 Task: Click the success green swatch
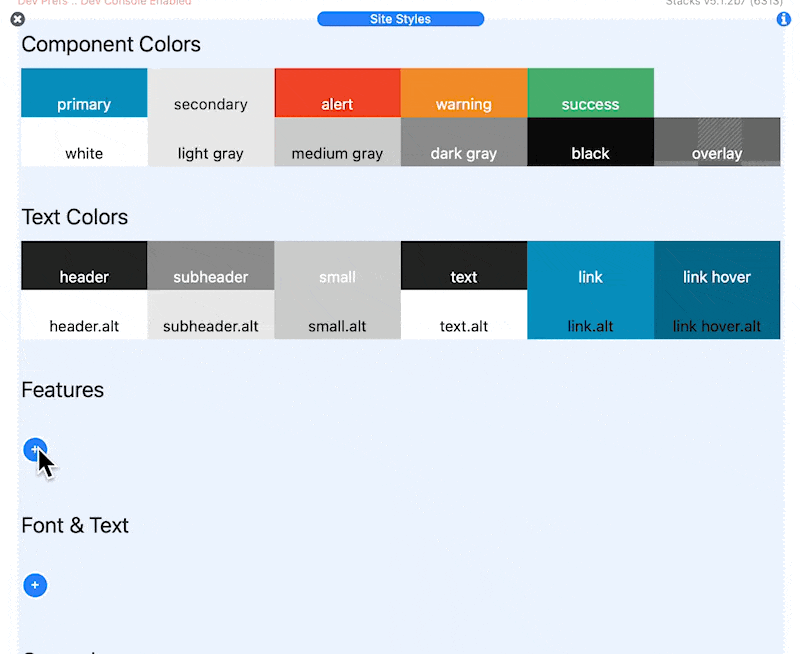tap(590, 93)
